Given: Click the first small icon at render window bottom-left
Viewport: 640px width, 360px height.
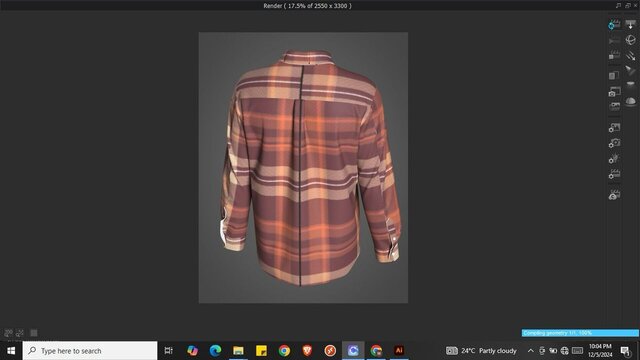Looking at the screenshot, I should click(x=8, y=333).
